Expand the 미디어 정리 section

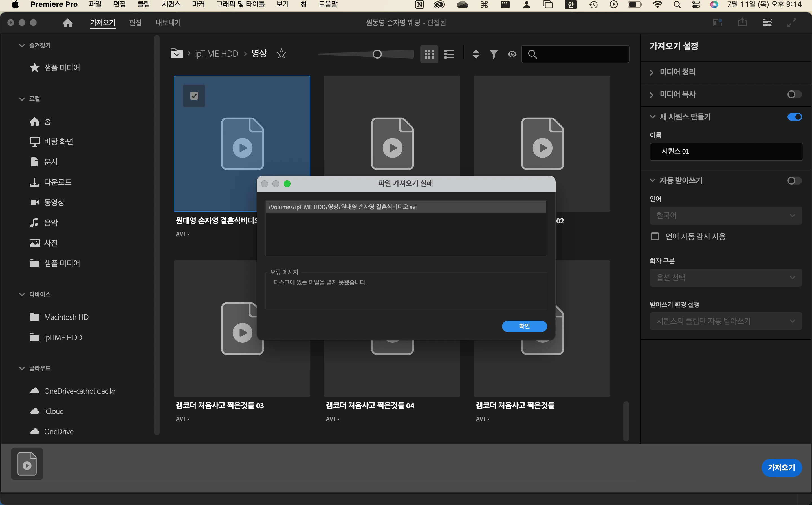coord(651,72)
